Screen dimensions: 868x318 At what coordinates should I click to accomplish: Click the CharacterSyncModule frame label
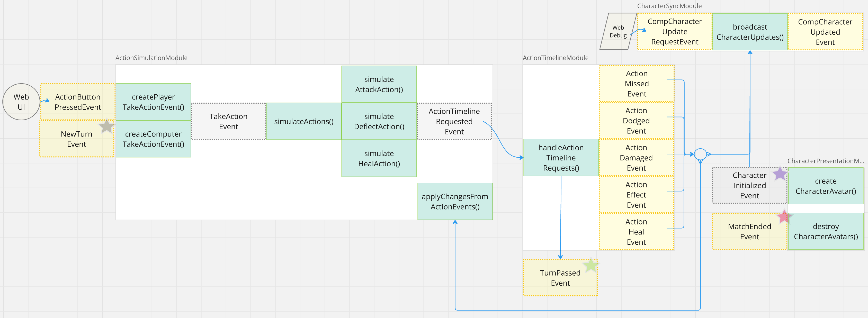669,6
